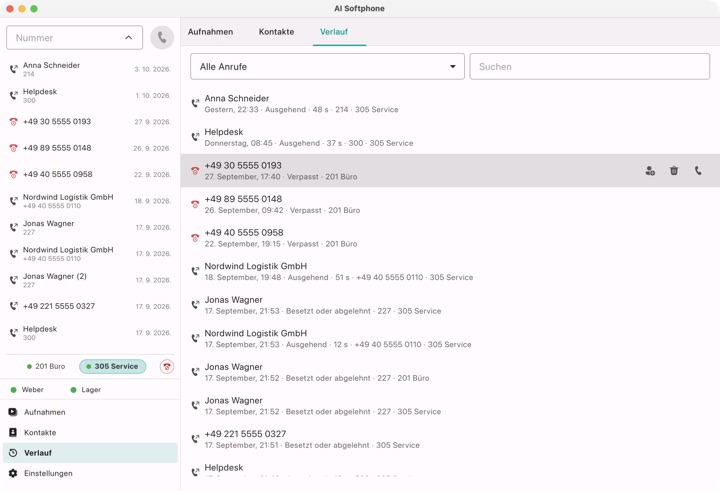Click call icon of Nordwind 17. September history row
The height and width of the screenshot is (491, 720).
click(195, 338)
